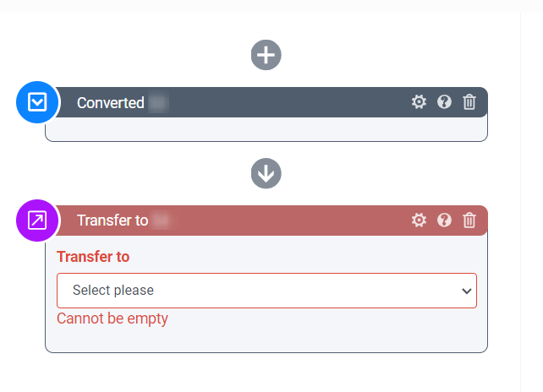
Task: Open settings gear on Transfer to block
Action: [419, 220]
